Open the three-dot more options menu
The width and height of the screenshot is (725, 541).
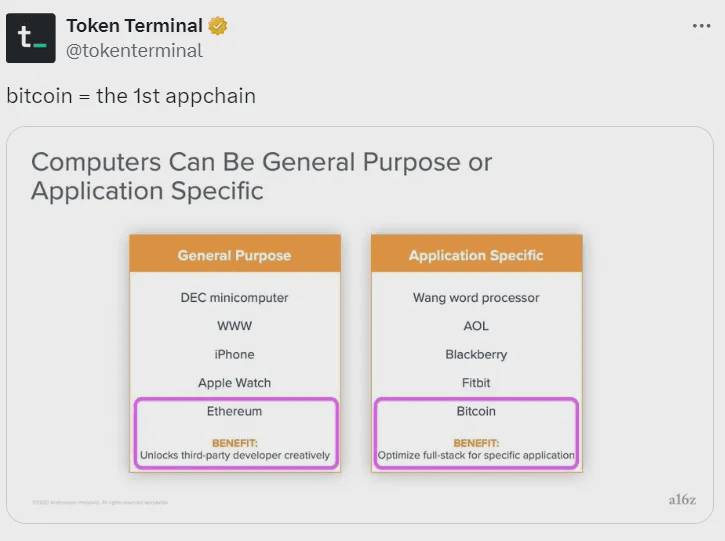[x=701, y=26]
